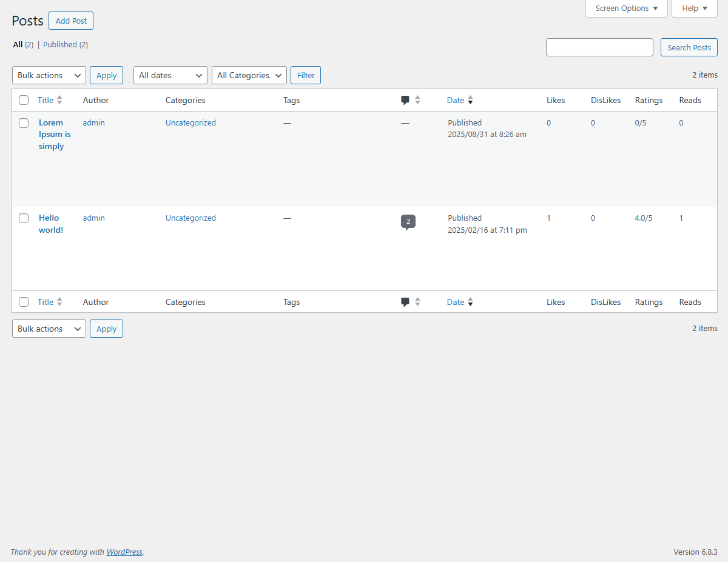Viewport: 728px width, 562px height.
Task: Select the Lorem Ipsum post checkbox
Action: [x=23, y=122]
